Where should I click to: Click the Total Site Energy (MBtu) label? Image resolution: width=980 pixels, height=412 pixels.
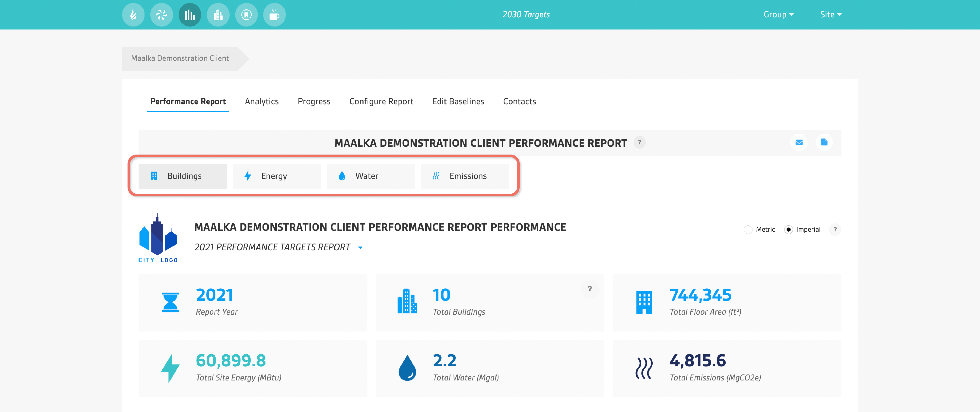238,378
